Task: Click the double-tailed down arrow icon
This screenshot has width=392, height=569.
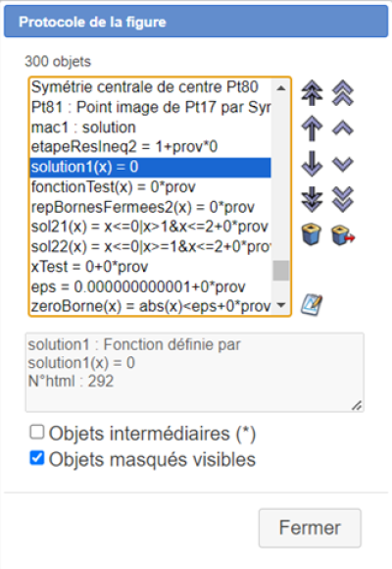Action: (x=312, y=199)
